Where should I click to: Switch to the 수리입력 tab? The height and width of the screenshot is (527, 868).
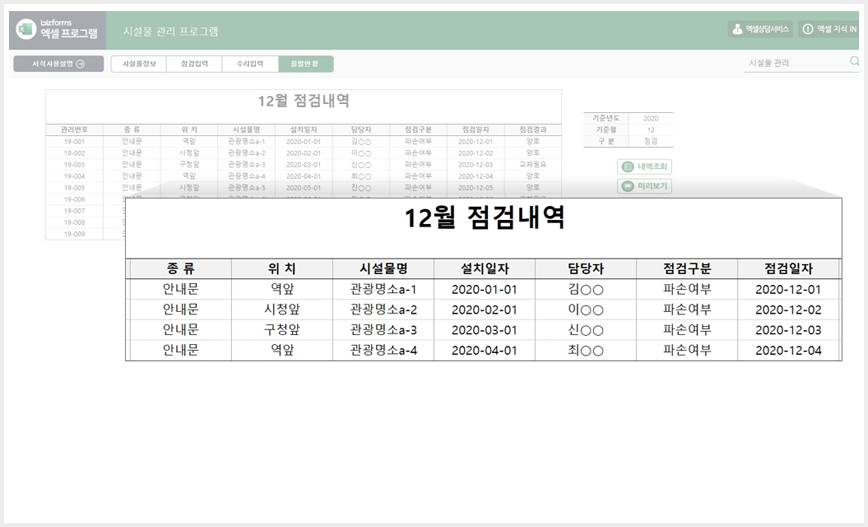(x=250, y=64)
